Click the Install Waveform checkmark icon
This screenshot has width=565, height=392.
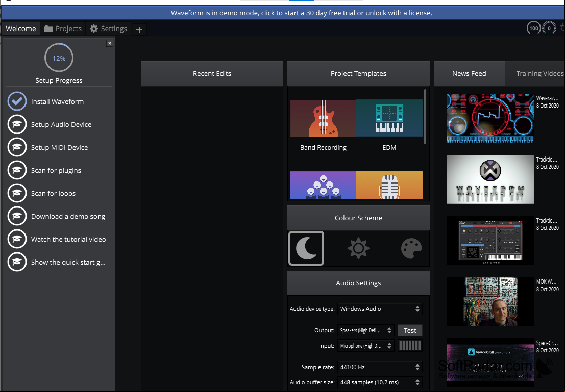(x=17, y=101)
